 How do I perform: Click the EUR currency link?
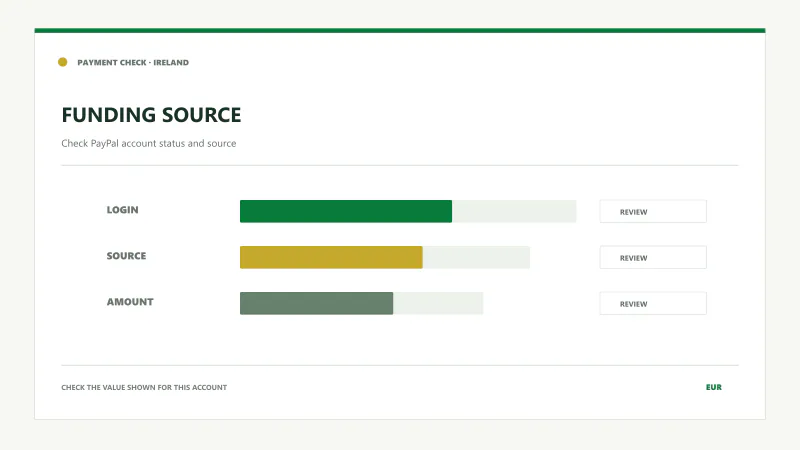(713, 387)
